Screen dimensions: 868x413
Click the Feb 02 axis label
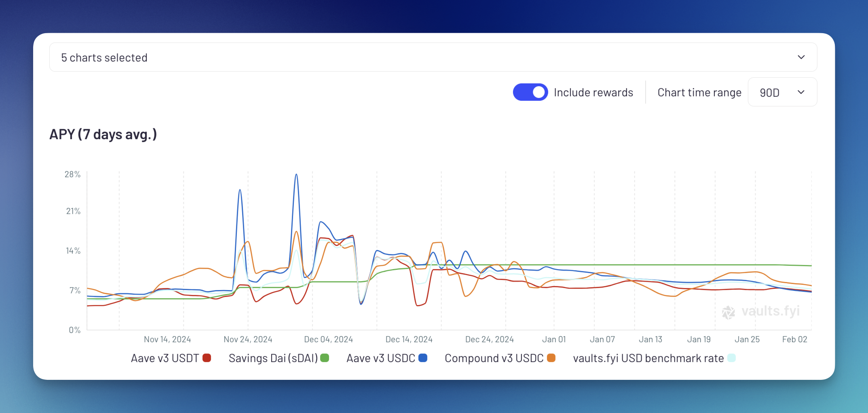point(794,339)
